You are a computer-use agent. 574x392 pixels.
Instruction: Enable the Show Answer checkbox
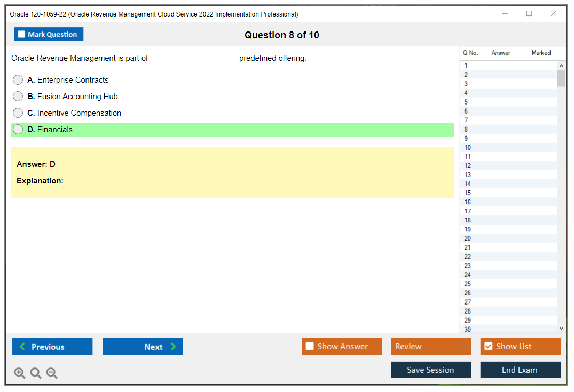point(310,347)
